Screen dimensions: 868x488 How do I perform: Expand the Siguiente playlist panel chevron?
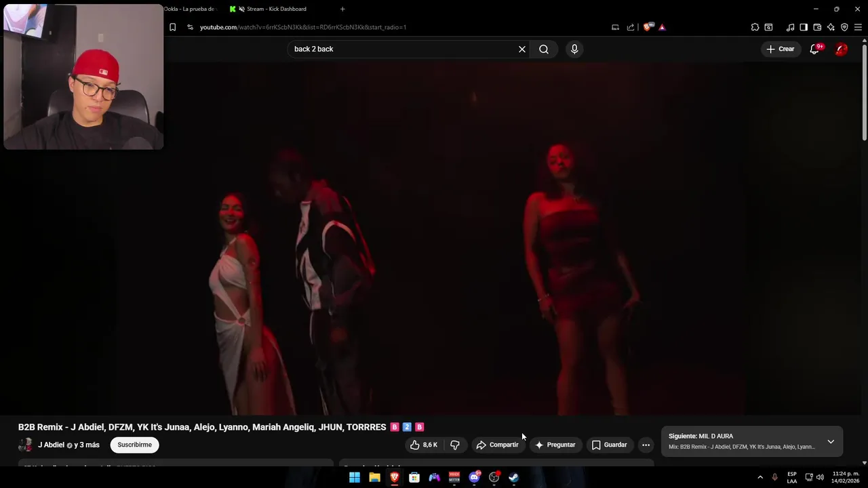coord(831,441)
